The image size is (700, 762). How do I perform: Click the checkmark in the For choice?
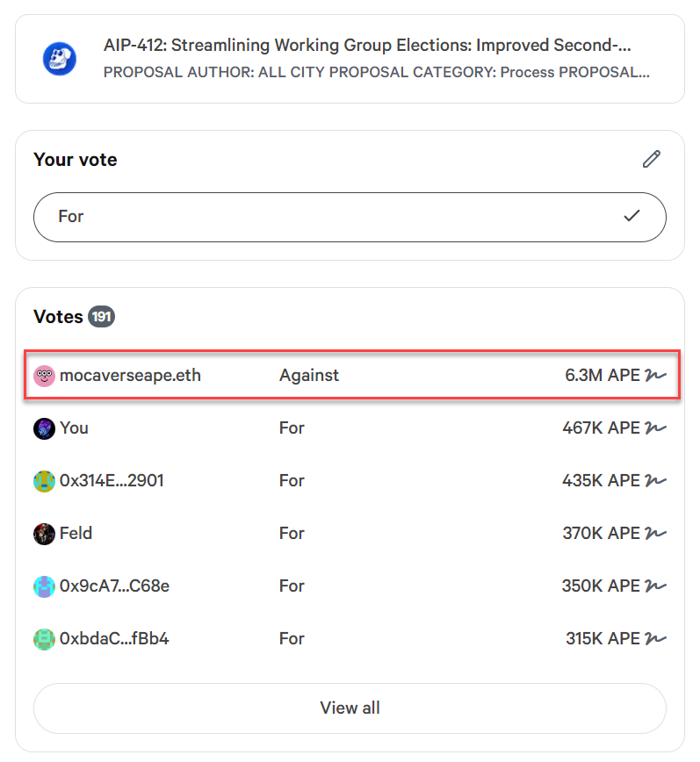click(x=631, y=216)
